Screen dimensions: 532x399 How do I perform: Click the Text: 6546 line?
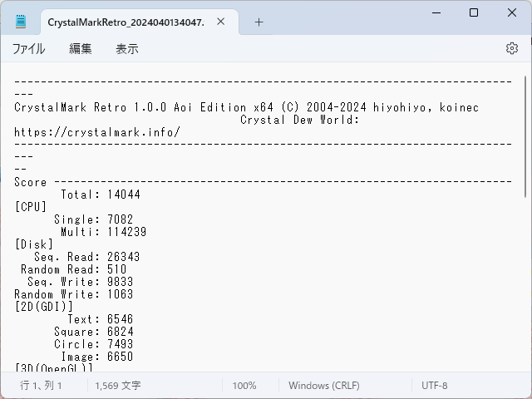coord(100,319)
